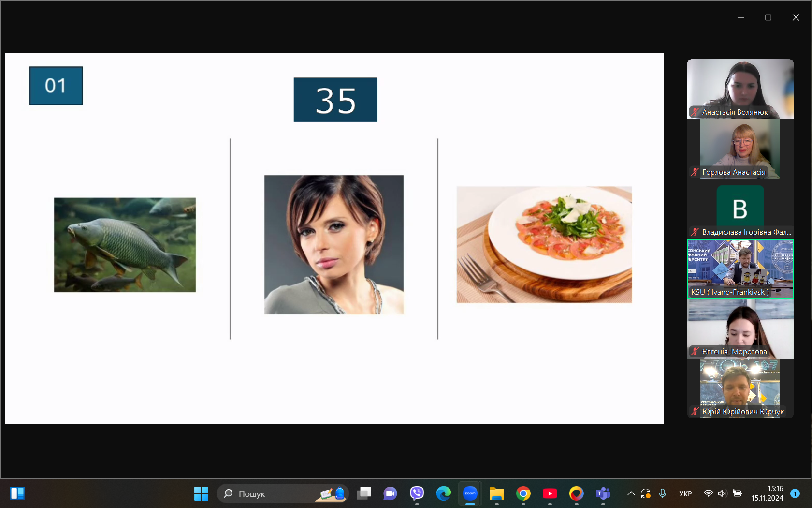Viewport: 812px width, 508px height.
Task: Expand hidden system tray icons
Action: (631, 493)
